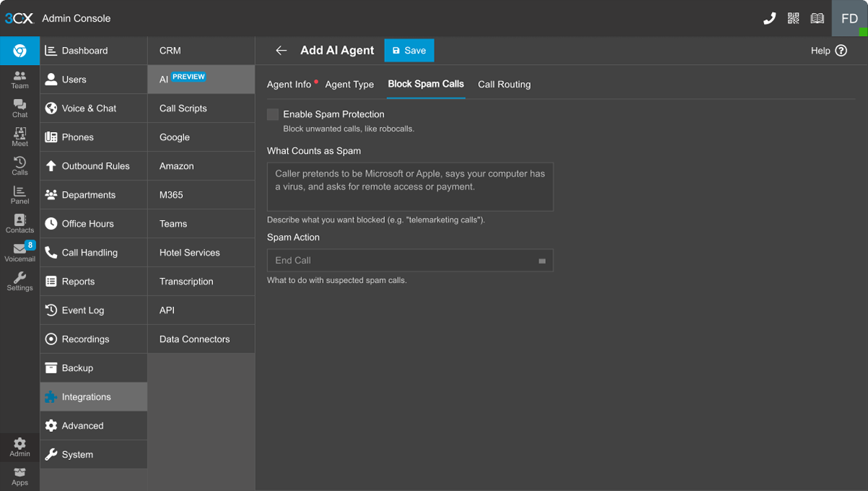Enable Spam Protection checkbox
Viewport: 868px width, 491px height.
click(273, 114)
